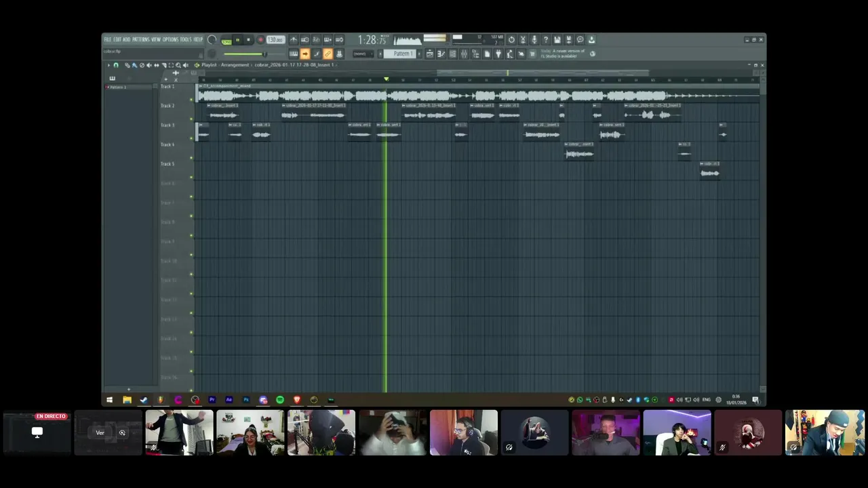The height and width of the screenshot is (488, 868).
Task: Open the PATTERNS menu
Action: (x=141, y=39)
